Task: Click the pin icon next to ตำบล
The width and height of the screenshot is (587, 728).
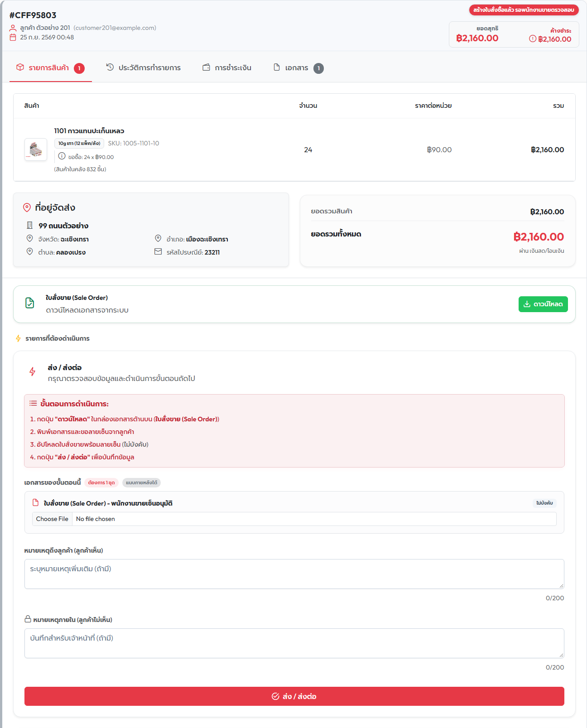Action: pos(30,251)
